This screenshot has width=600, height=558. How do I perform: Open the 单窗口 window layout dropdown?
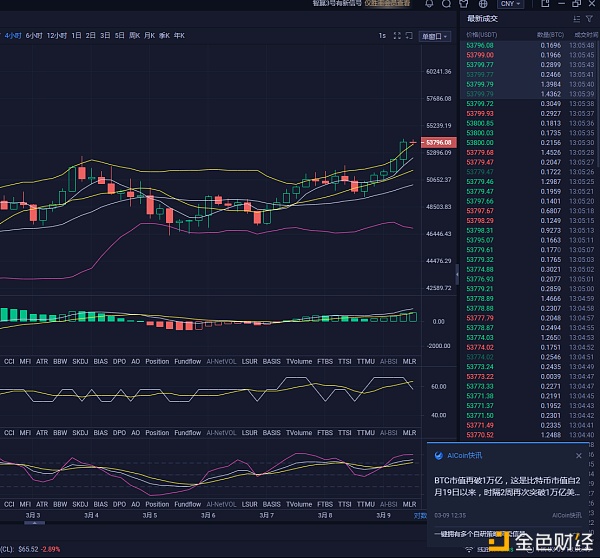[x=431, y=36]
